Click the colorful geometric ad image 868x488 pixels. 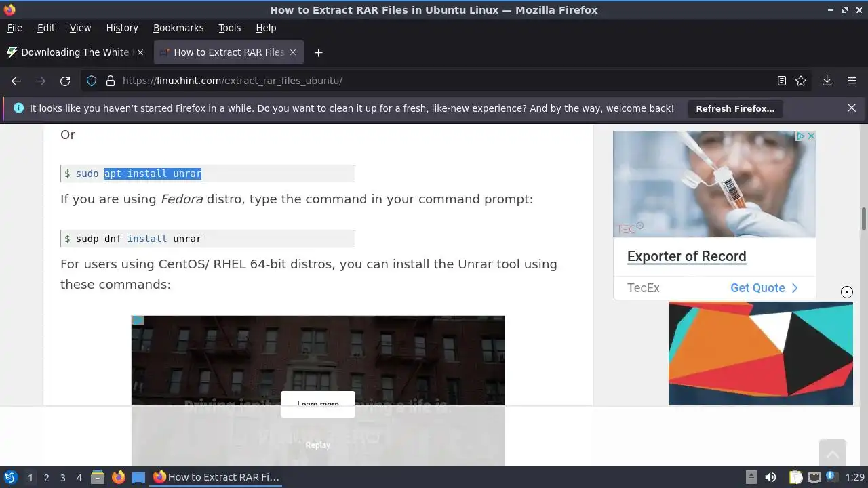pyautogui.click(x=761, y=353)
